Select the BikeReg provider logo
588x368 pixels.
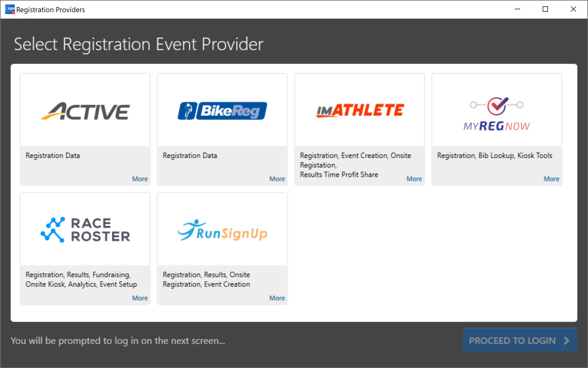[x=222, y=111]
